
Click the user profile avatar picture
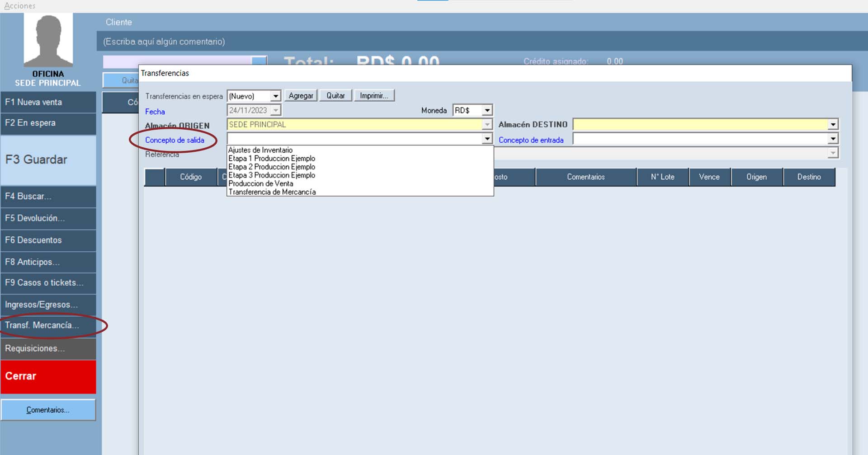click(48, 41)
